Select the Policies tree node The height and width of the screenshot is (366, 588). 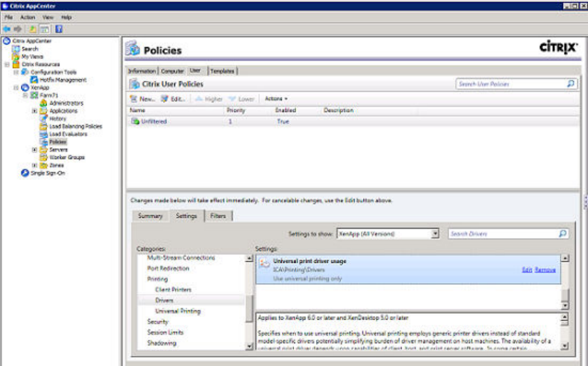pos(58,142)
